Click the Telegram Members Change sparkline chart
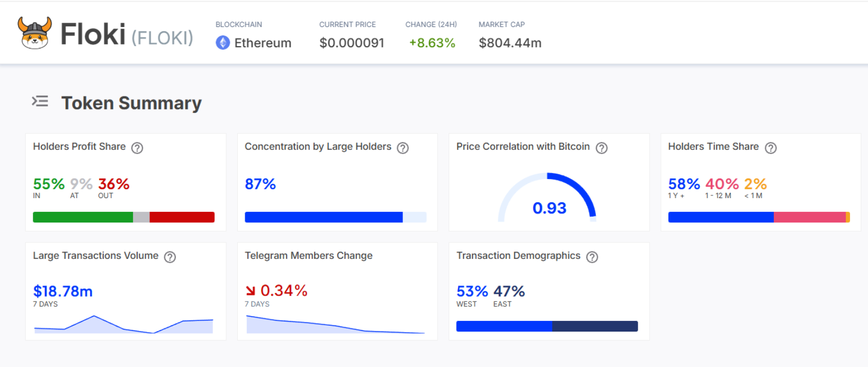Screen dimensions: 868x367 335,324
